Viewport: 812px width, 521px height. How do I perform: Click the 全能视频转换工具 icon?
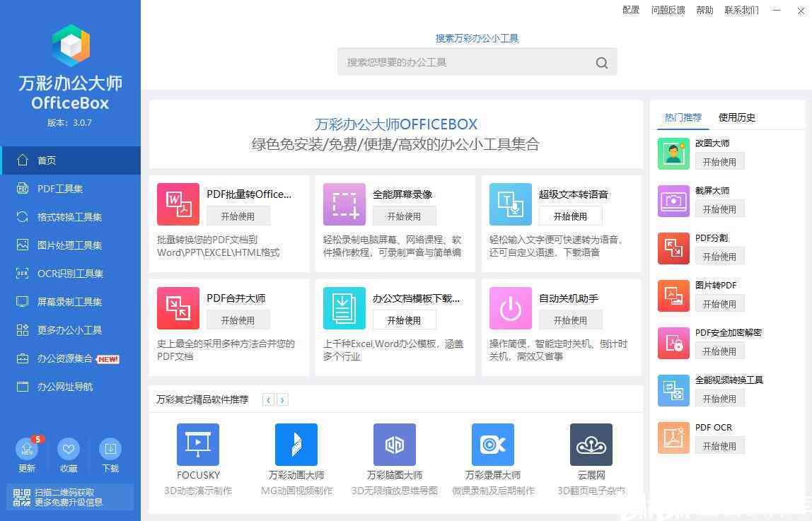[x=674, y=391]
